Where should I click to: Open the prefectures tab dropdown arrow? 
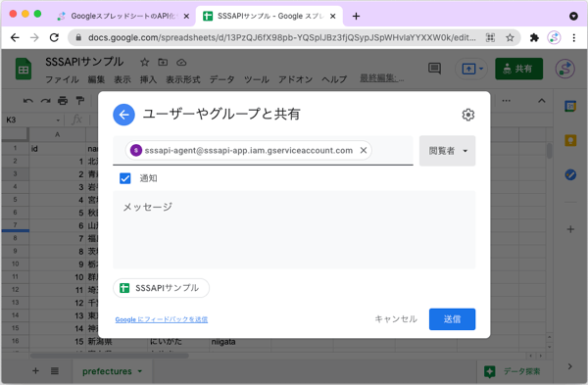tap(140, 371)
